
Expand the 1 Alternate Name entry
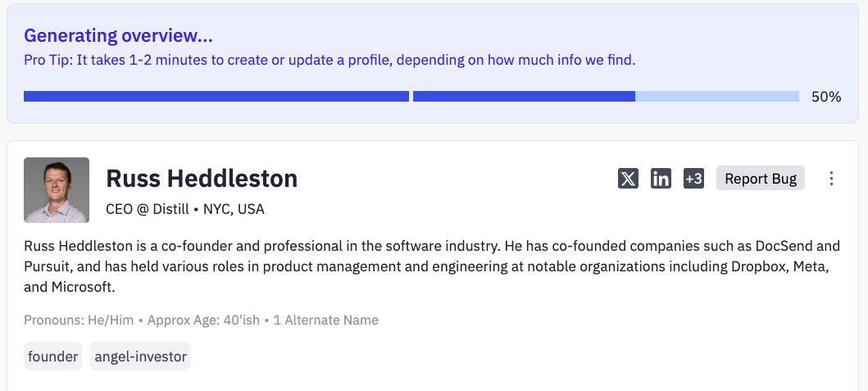tap(326, 321)
